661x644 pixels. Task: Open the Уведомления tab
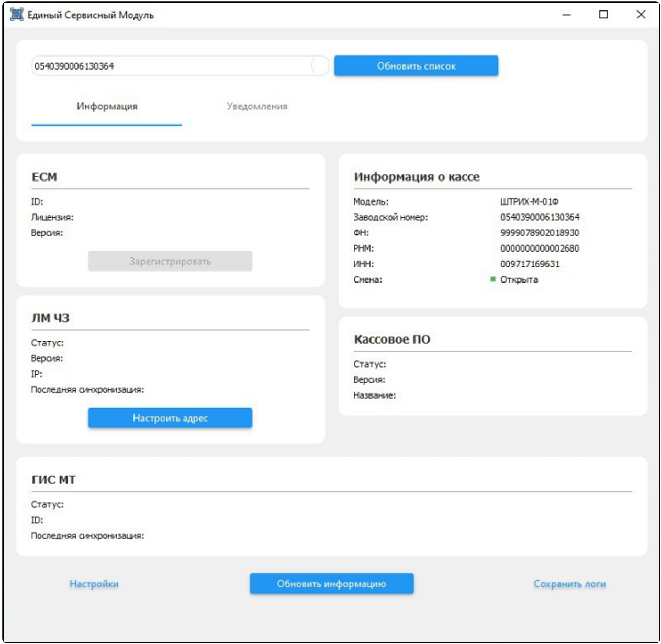[257, 106]
